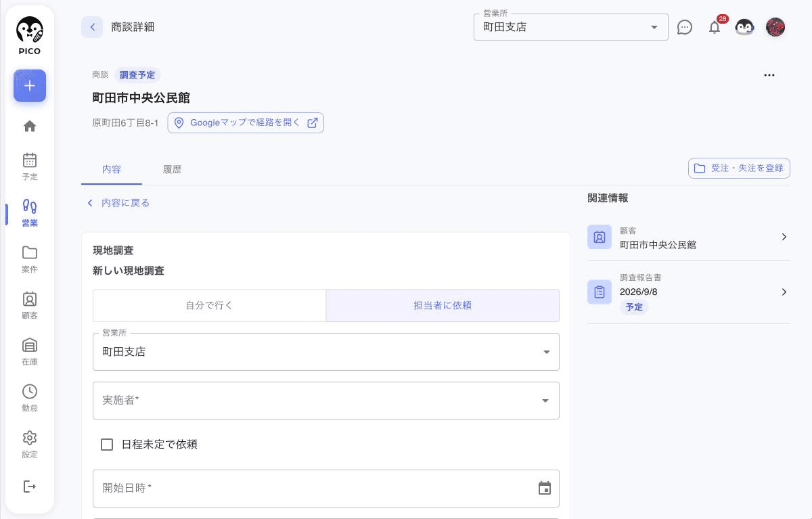
Task: Open the 予定 calendar section
Action: 30,166
